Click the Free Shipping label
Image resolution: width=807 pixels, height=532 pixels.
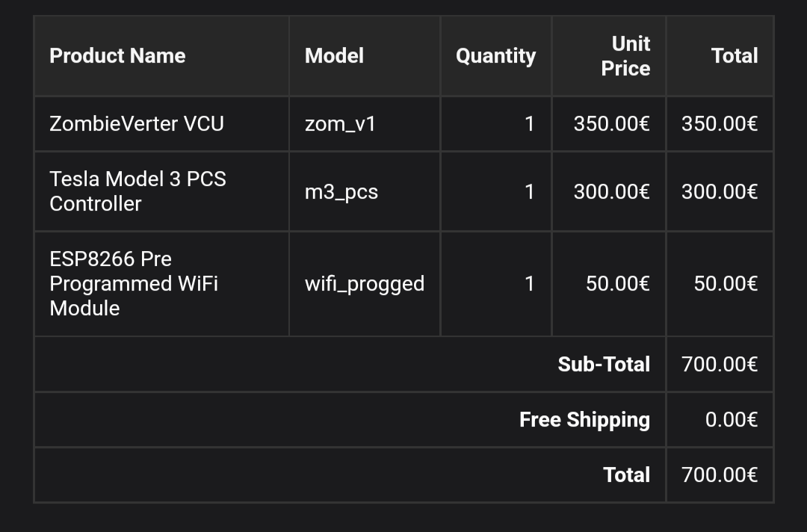584,420
